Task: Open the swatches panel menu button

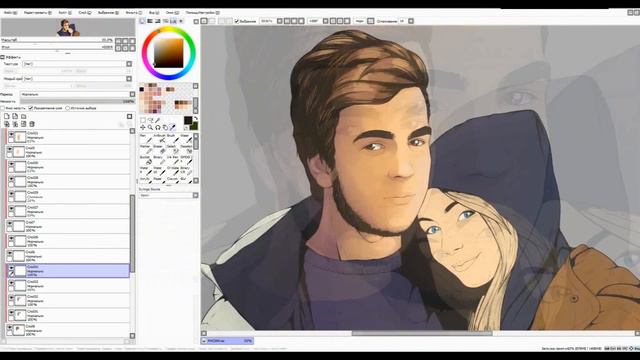Action: (196, 86)
